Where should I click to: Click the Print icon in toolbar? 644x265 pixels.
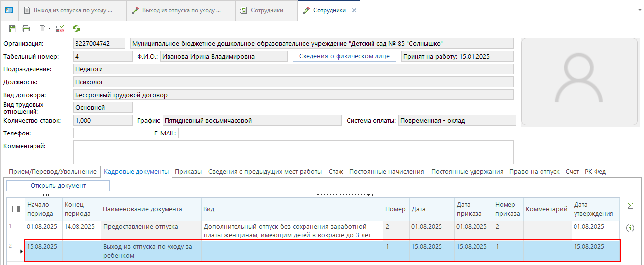(x=26, y=29)
